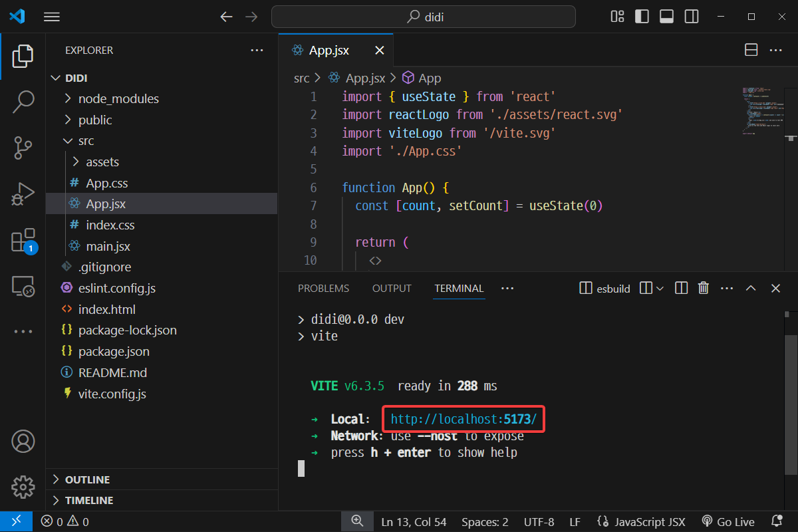798x532 pixels.
Task: Toggle Primary Side Bar visibility
Action: coord(642,17)
